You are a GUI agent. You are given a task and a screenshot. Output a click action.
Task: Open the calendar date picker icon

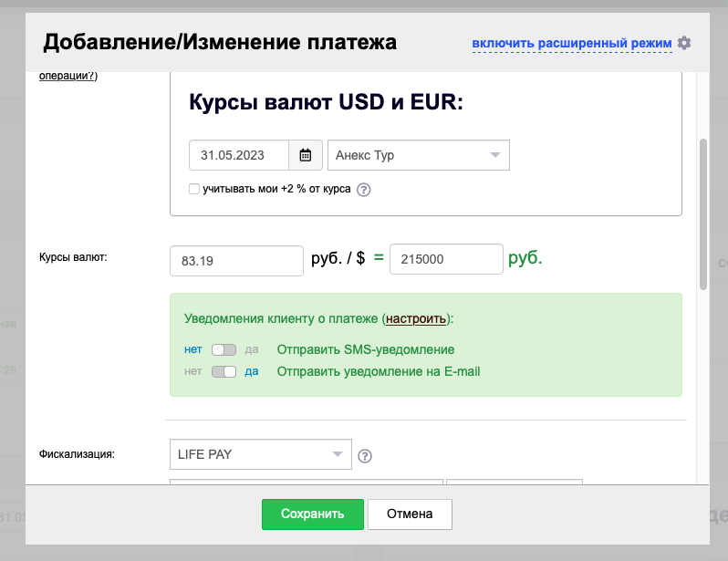pos(306,155)
